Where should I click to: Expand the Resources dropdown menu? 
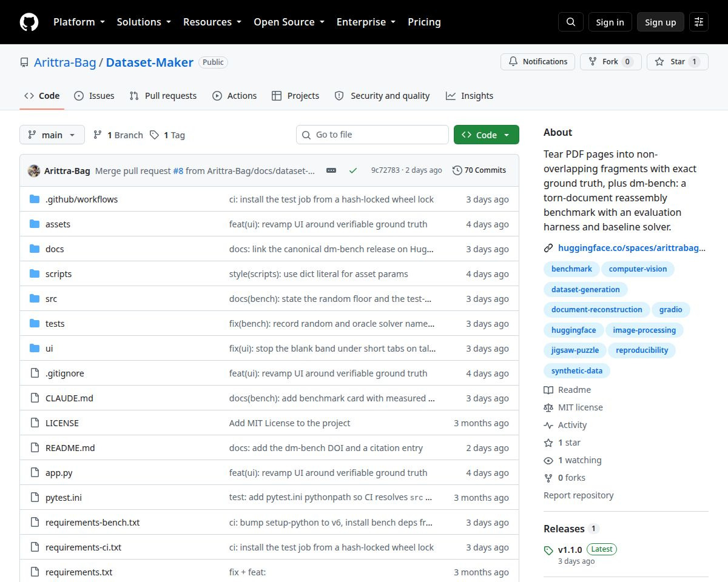pyautogui.click(x=212, y=22)
